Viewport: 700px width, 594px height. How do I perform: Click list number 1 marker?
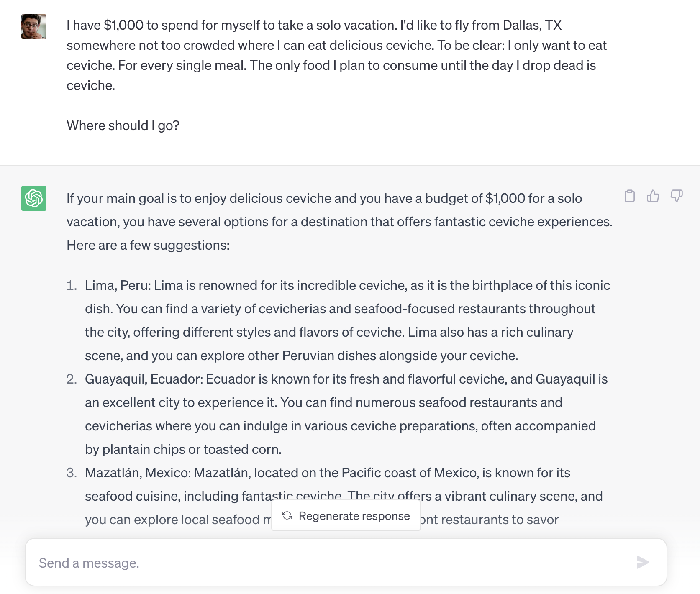coord(72,285)
